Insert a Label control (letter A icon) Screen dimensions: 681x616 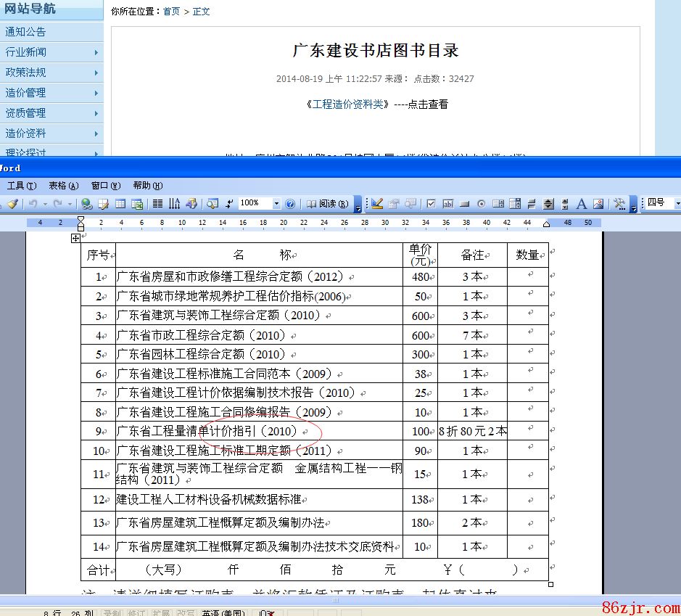point(581,204)
